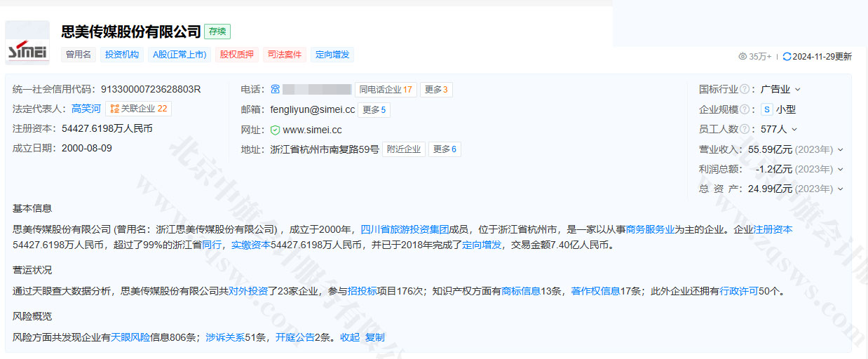Click the green shield icon beside www.simei.cc
This screenshot has width=868, height=359.
(275, 130)
